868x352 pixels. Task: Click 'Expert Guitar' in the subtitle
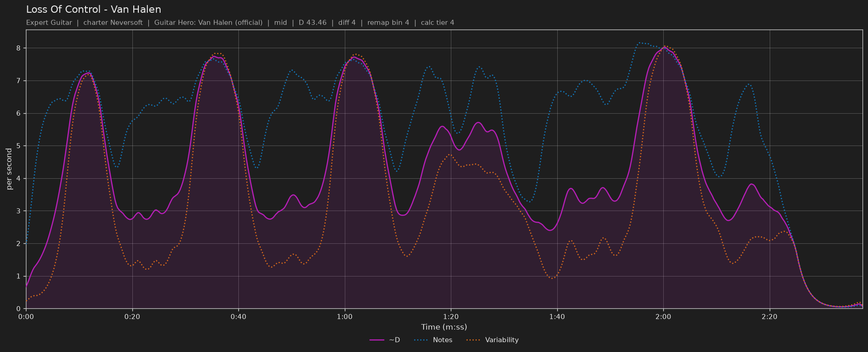point(49,23)
